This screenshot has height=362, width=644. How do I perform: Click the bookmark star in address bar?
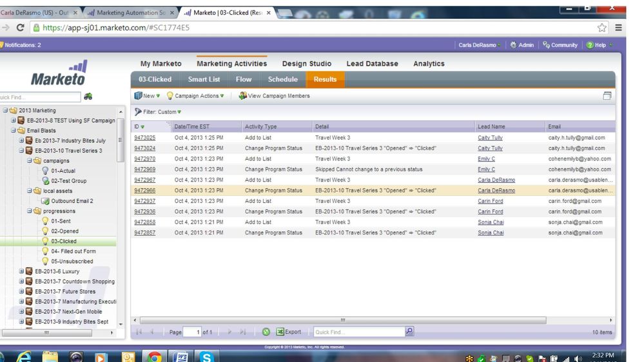601,28
